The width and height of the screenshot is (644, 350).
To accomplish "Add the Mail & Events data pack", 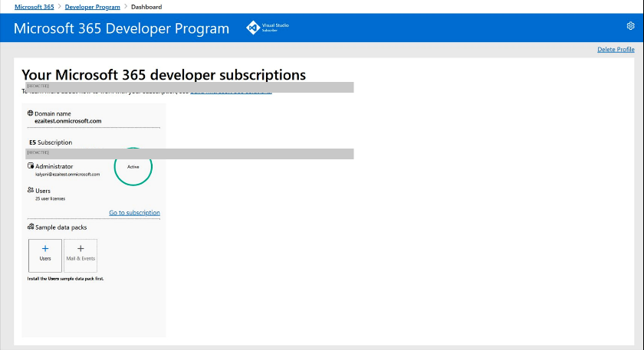I will click(x=80, y=255).
